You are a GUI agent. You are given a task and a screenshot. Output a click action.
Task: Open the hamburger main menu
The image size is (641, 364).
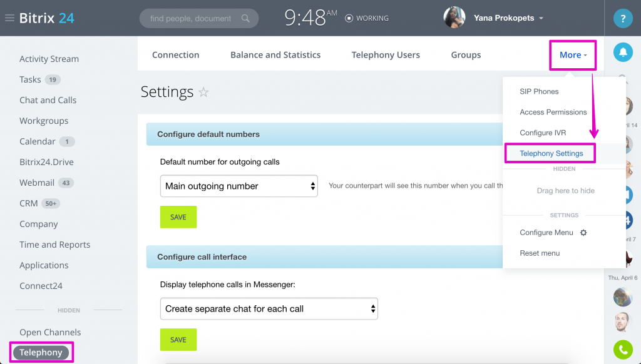[x=10, y=18]
